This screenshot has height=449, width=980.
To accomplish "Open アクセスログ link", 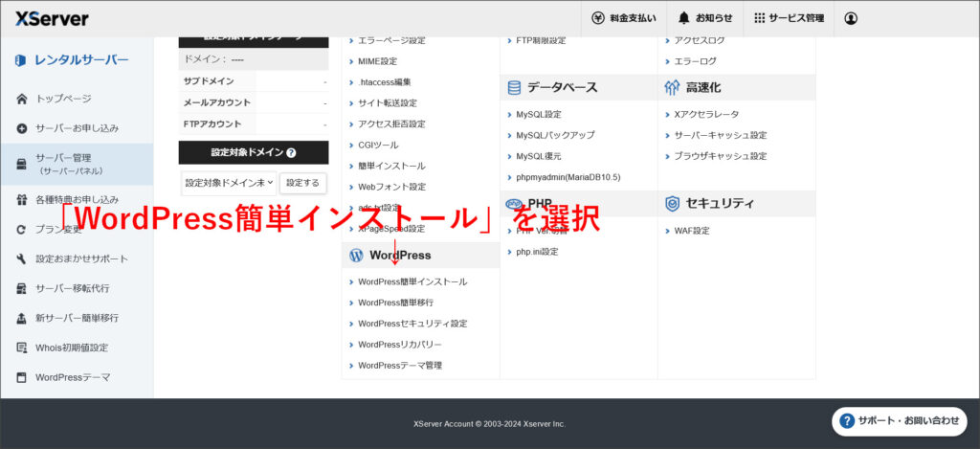I will tap(700, 40).
